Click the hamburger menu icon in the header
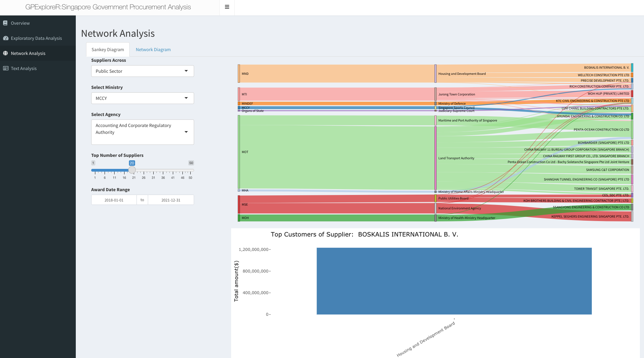 227,7
